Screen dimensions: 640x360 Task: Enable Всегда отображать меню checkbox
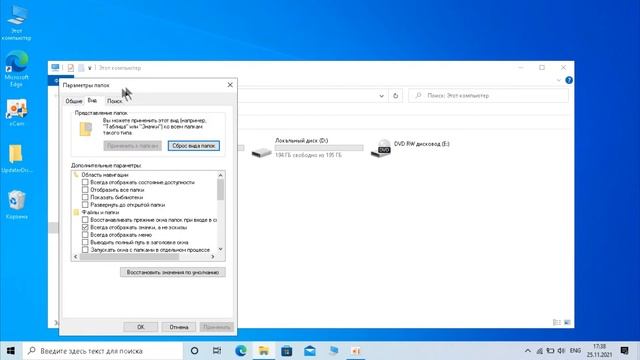click(x=85, y=235)
